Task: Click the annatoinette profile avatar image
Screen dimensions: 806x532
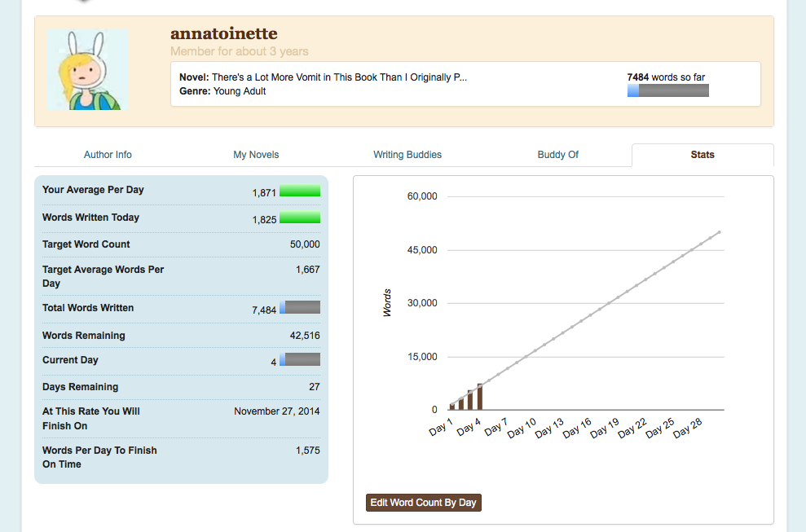Action: pos(87,70)
